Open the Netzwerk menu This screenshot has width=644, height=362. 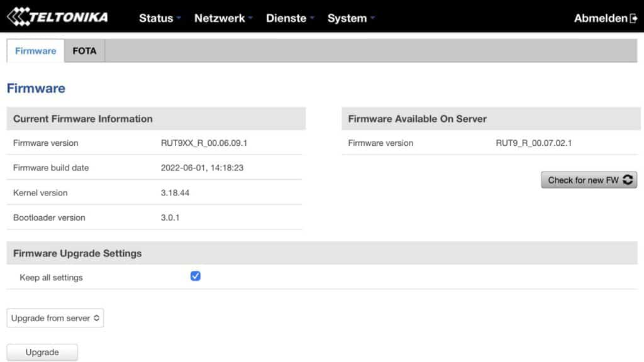(x=219, y=18)
